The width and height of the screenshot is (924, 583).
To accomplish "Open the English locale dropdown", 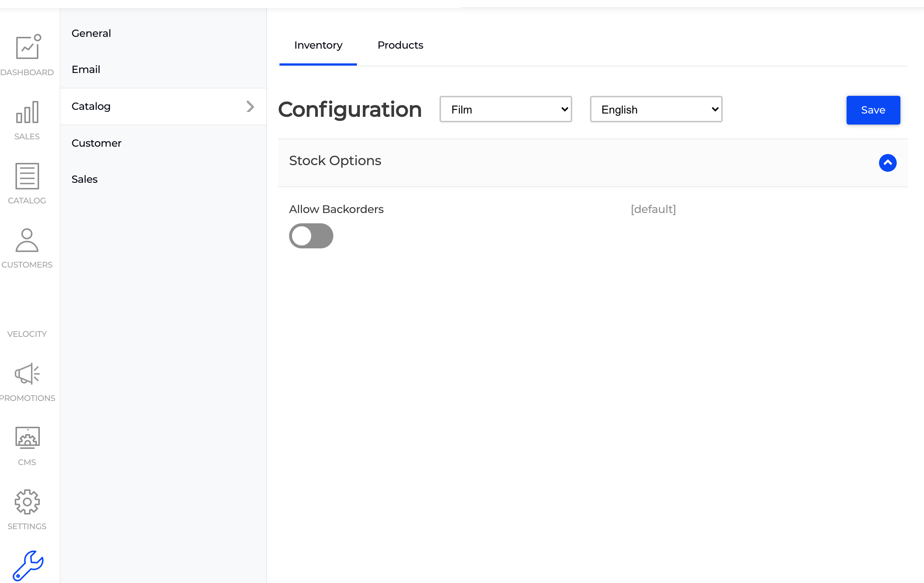I will coord(656,109).
